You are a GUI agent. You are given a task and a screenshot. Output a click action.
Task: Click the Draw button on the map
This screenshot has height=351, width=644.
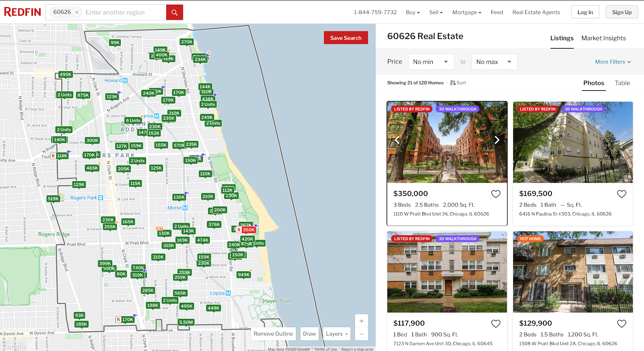(309, 334)
